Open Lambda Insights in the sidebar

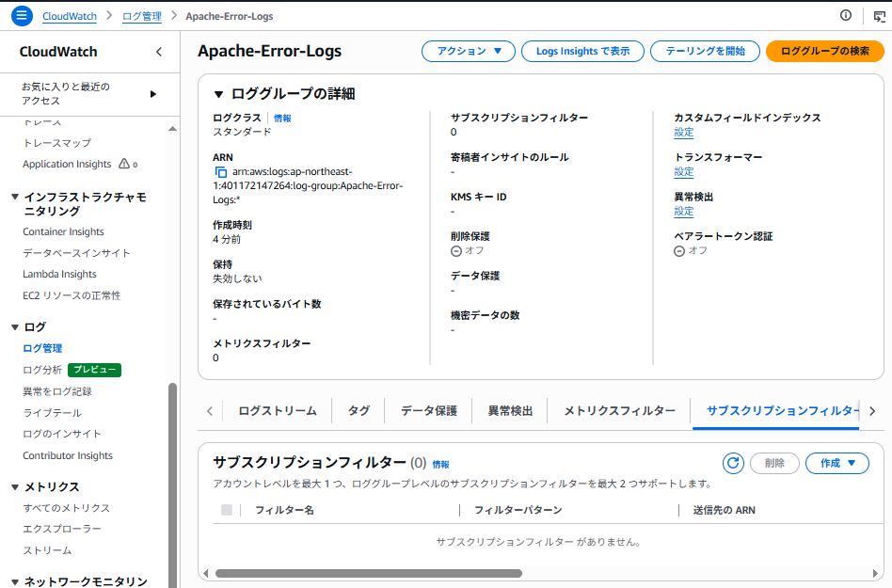[x=59, y=274]
